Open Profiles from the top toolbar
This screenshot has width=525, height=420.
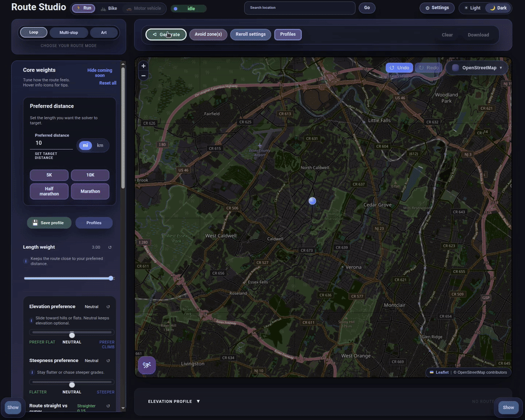pos(288,34)
